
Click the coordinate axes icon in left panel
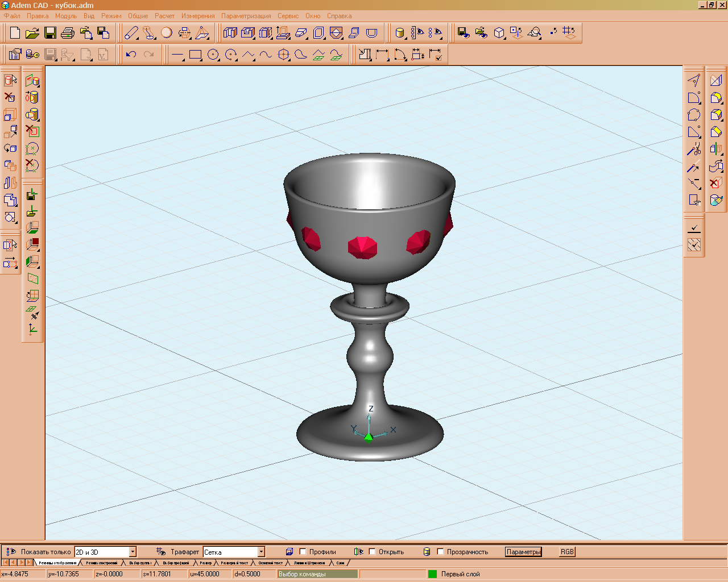click(x=32, y=329)
